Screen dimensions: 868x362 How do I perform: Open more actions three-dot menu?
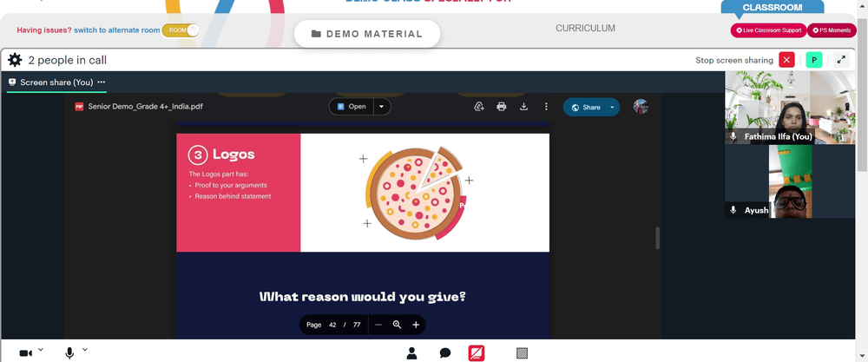(546, 106)
